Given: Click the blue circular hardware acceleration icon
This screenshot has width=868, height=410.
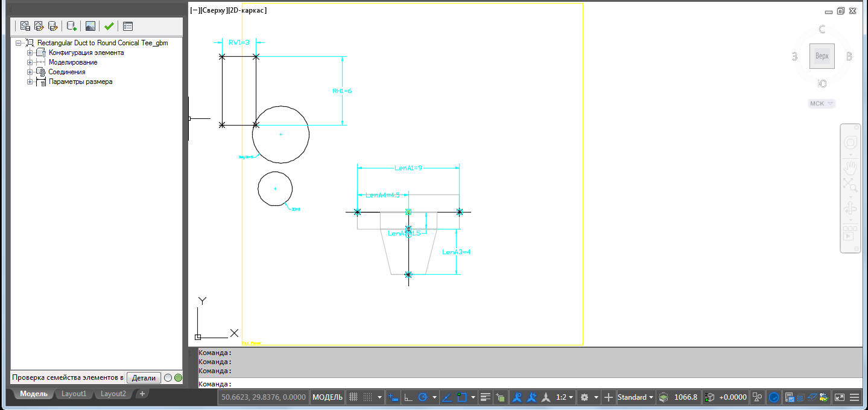Looking at the screenshot, I should [774, 397].
